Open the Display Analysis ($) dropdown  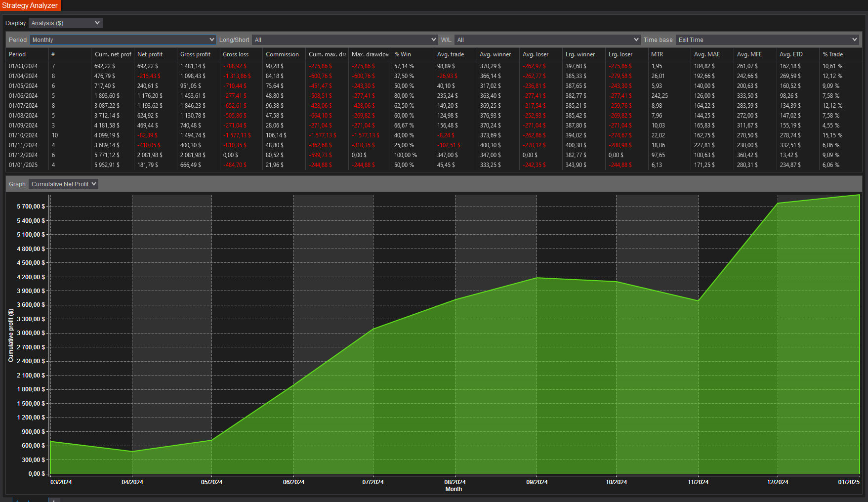pyautogui.click(x=65, y=23)
